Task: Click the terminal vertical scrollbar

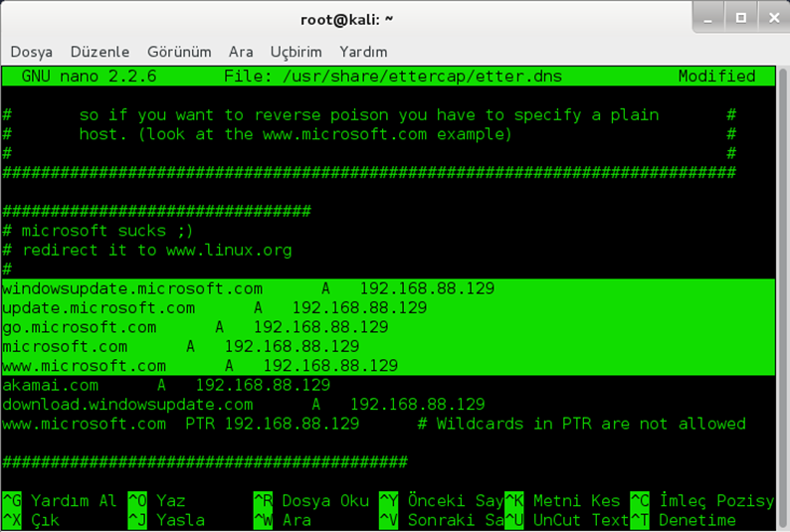Action: click(x=783, y=297)
